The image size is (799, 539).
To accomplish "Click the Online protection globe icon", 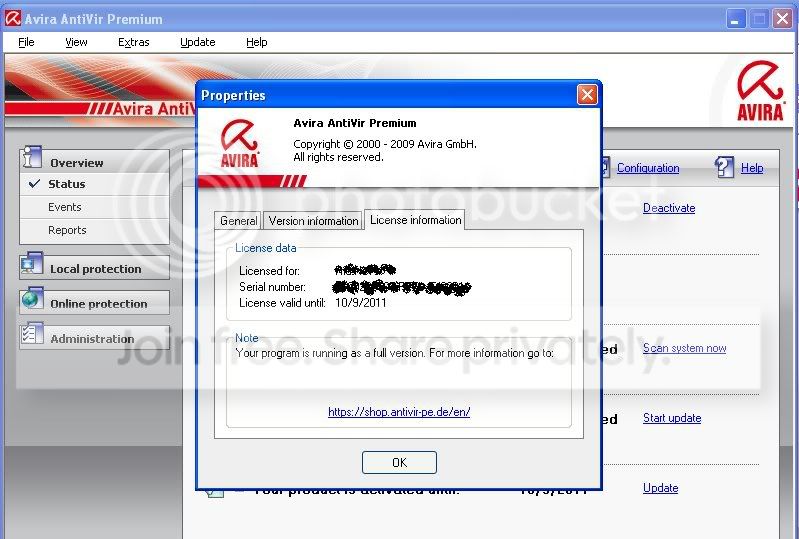I will pyautogui.click(x=32, y=299).
